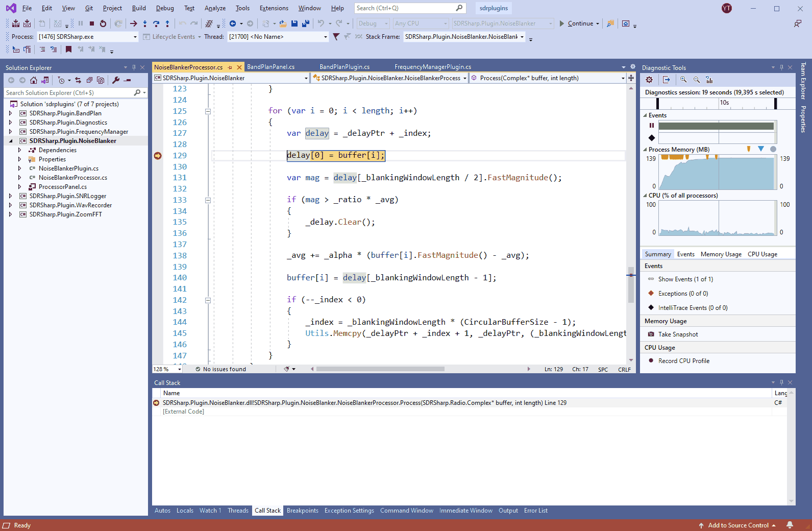Click the Step Over icon
This screenshot has height=531, width=812.
(156, 23)
